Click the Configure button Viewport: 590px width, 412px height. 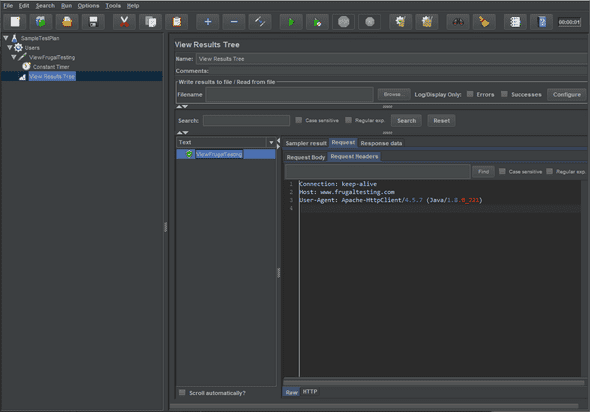pyautogui.click(x=567, y=94)
